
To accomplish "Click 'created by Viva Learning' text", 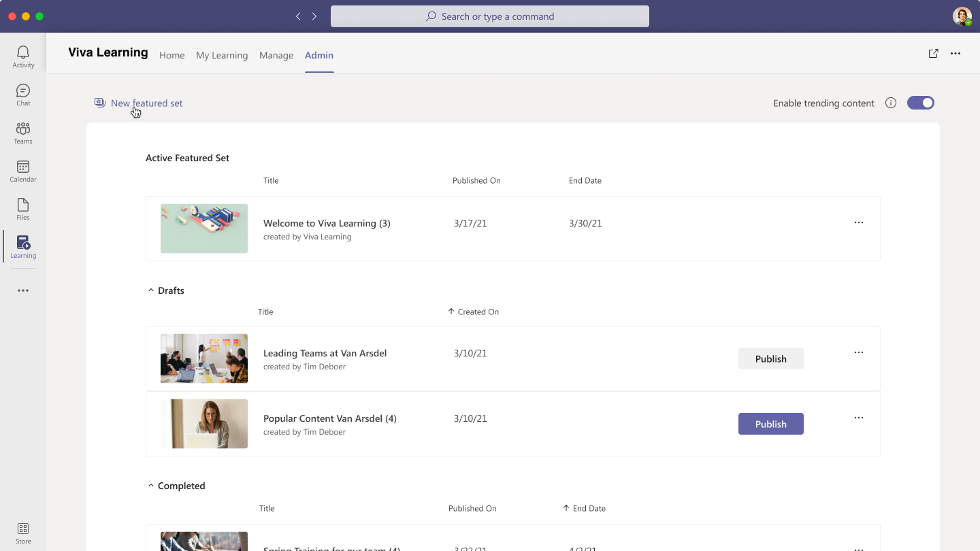I will pyautogui.click(x=308, y=237).
